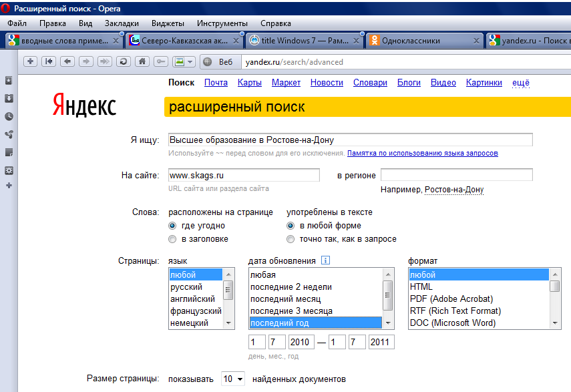Screen dimensions: 571x392
Task: Go back with the Back arrow button
Action: (x=67, y=61)
